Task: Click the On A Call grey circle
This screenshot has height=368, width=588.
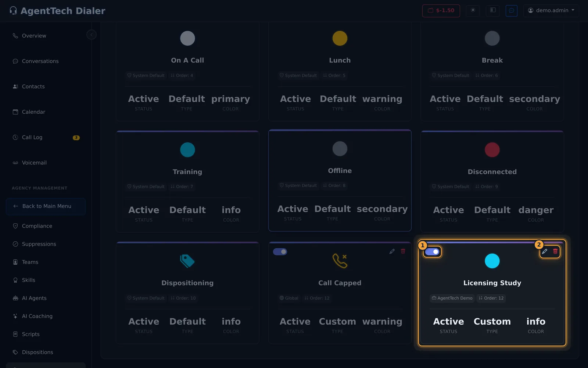Action: pos(187,38)
